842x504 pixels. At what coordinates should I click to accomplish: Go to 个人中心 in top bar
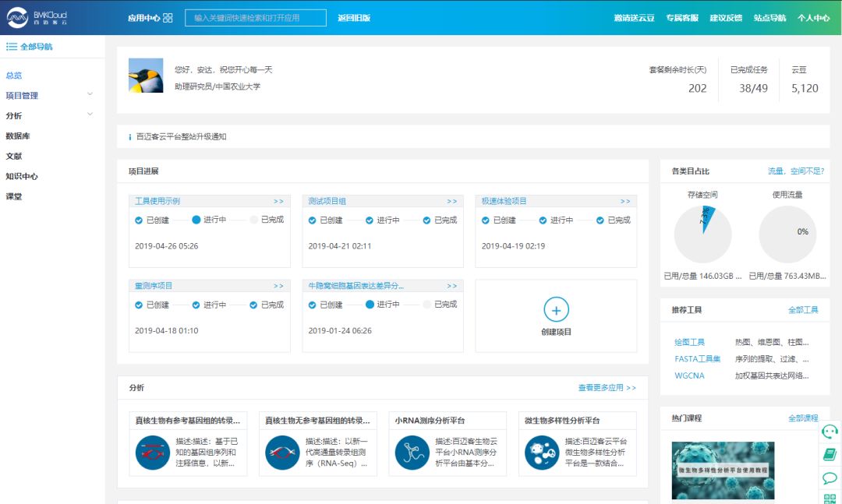(x=813, y=18)
